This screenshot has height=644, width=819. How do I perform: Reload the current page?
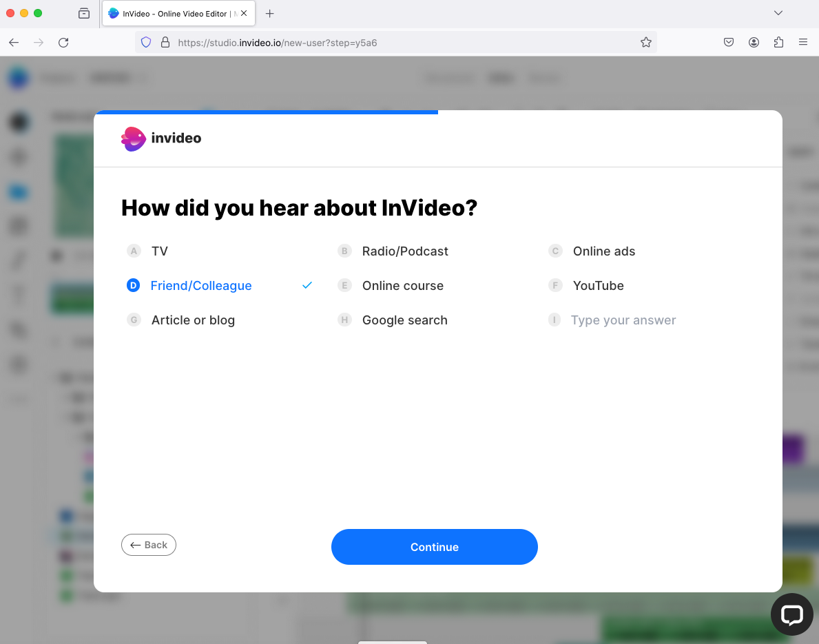(64, 43)
